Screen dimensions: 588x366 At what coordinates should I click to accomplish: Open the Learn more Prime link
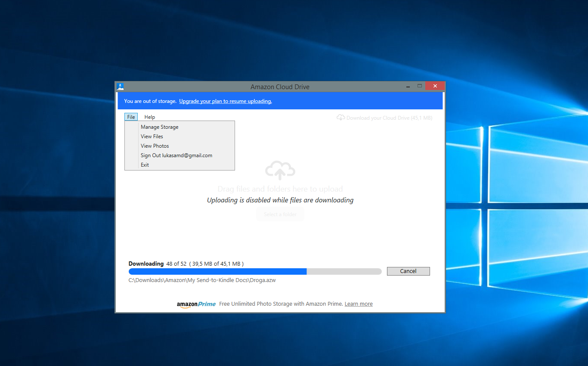pos(359,304)
